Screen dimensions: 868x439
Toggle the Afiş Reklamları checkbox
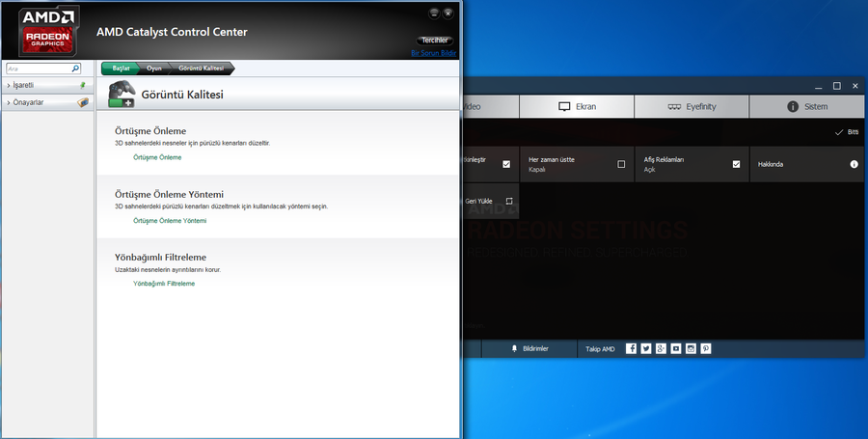pyautogui.click(x=736, y=164)
